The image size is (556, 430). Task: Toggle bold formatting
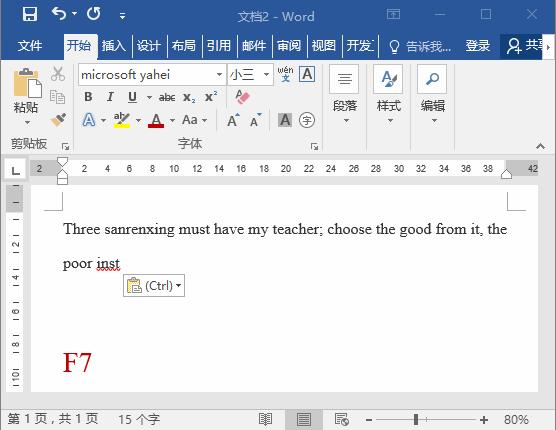click(88, 97)
